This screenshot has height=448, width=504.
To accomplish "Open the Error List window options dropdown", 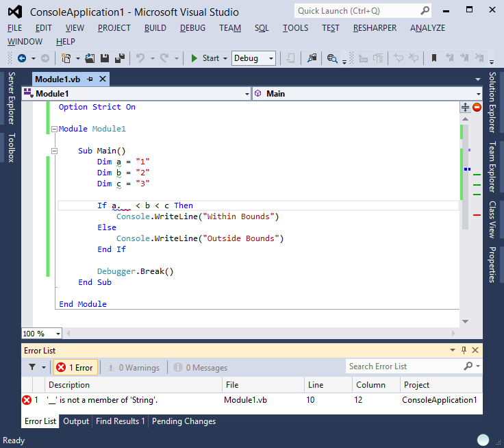I will pos(453,350).
